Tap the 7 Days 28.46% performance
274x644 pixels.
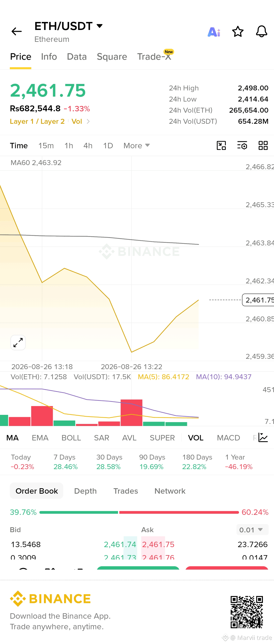point(66,462)
